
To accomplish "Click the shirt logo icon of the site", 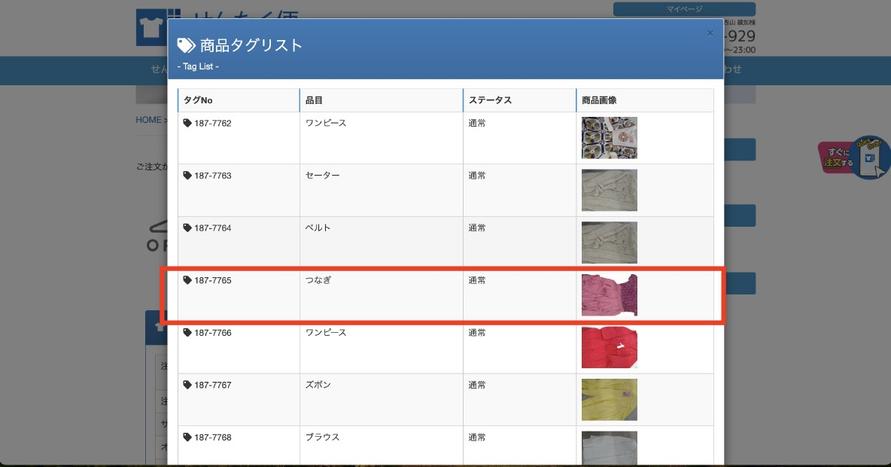I will point(152,28).
